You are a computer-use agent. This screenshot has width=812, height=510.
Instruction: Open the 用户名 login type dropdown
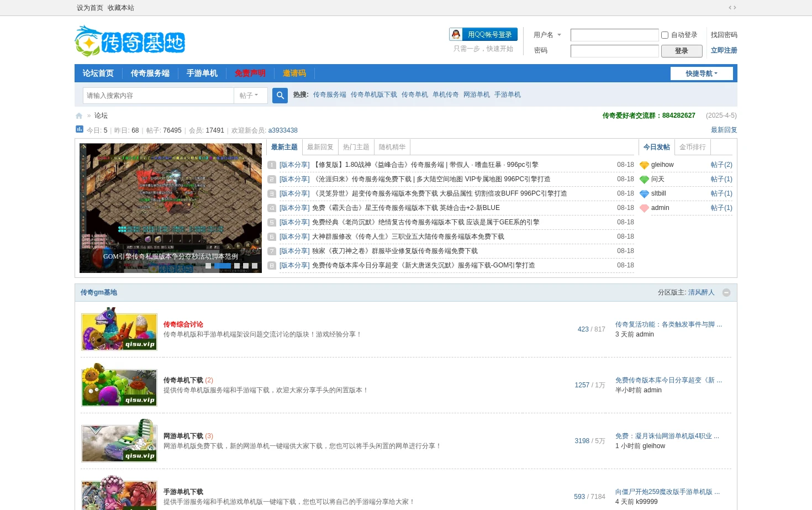coord(547,35)
